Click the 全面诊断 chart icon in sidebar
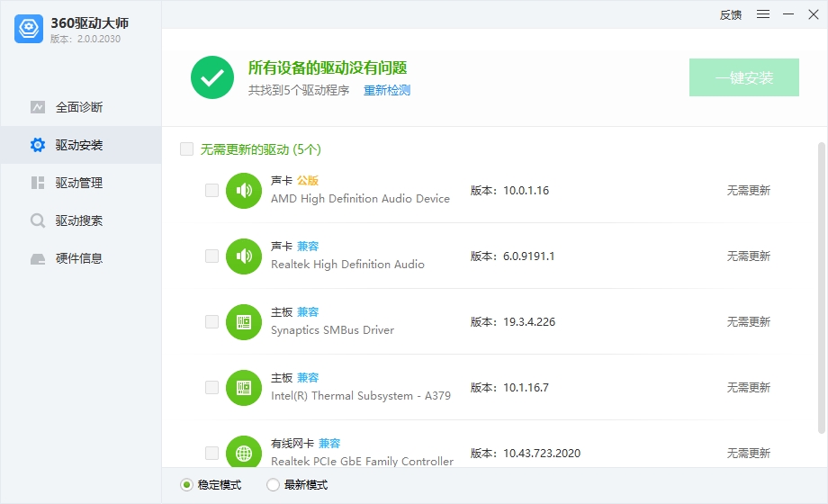 [x=38, y=107]
